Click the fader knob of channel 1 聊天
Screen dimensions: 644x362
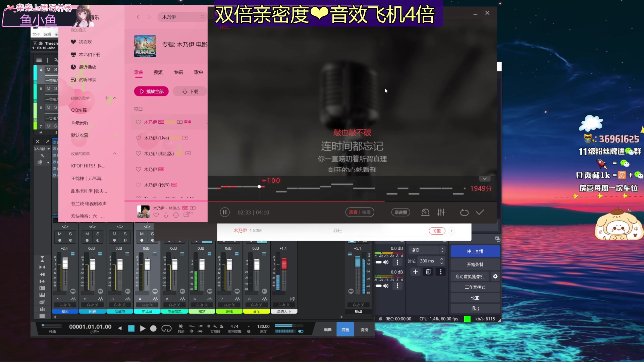[65, 263]
